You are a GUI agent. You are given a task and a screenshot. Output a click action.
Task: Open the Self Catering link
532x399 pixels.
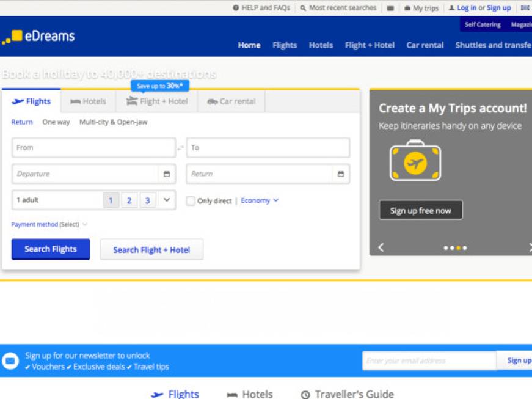pyautogui.click(x=483, y=25)
